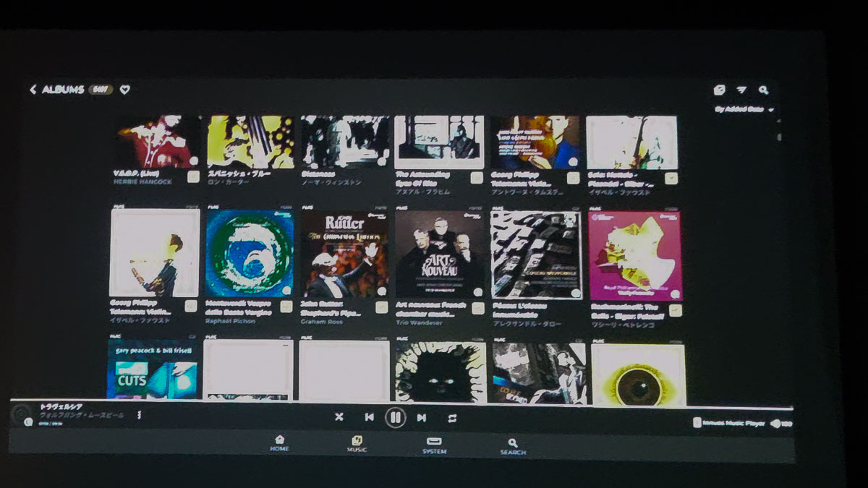The image size is (868, 488).
Task: Click the now playing title トラヴェルシア
Action: pos(61,408)
